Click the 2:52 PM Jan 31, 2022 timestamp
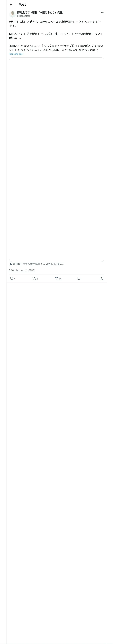Image resolution: width=113 pixels, height=644 pixels. click(22, 270)
